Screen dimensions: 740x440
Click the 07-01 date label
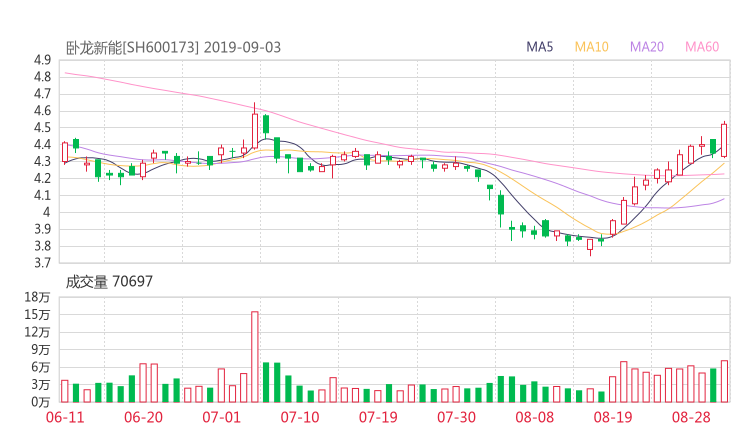221,417
